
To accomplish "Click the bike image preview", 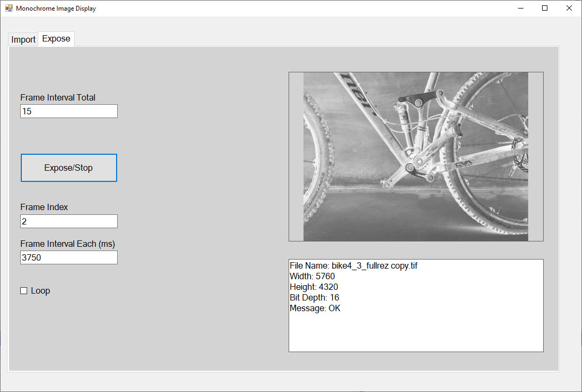I will pos(415,156).
